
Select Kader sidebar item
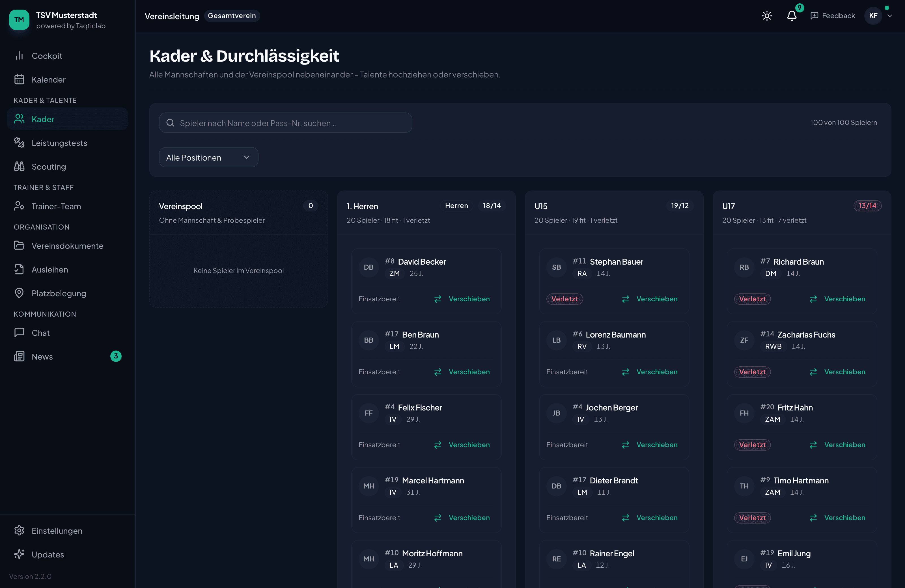67,119
